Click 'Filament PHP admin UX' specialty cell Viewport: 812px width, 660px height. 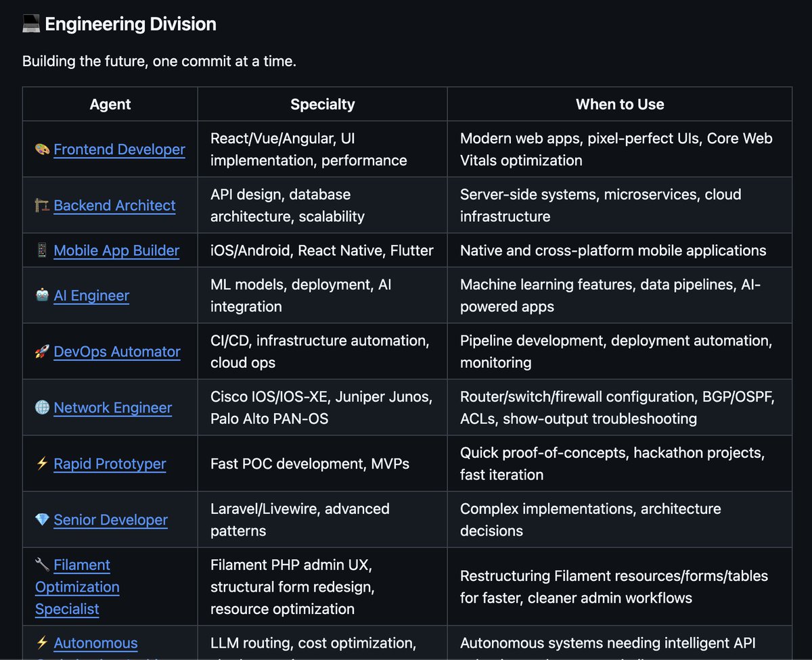pyautogui.click(x=323, y=587)
